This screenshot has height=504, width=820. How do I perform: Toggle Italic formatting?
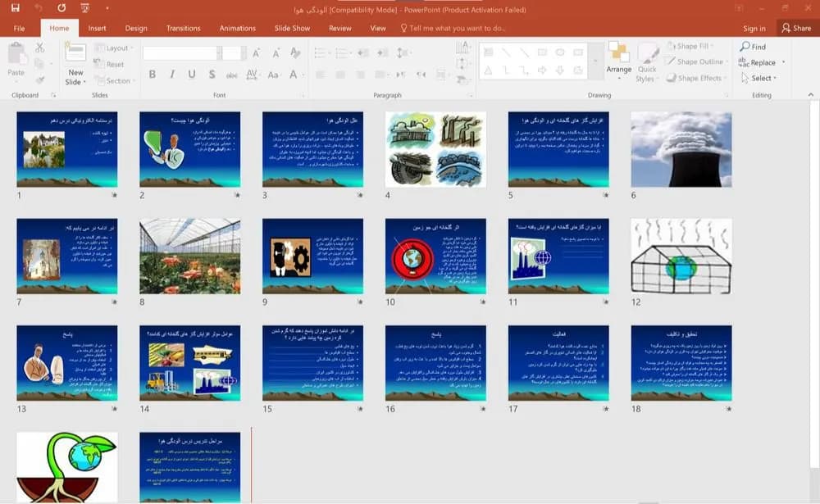coord(172,75)
